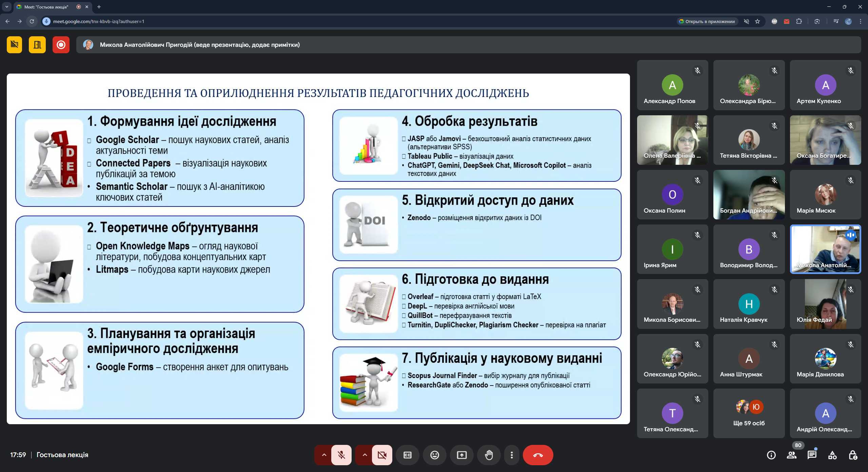The height and width of the screenshot is (472, 868).
Task: Select Володимир Волод... participant tile
Action: point(749,249)
